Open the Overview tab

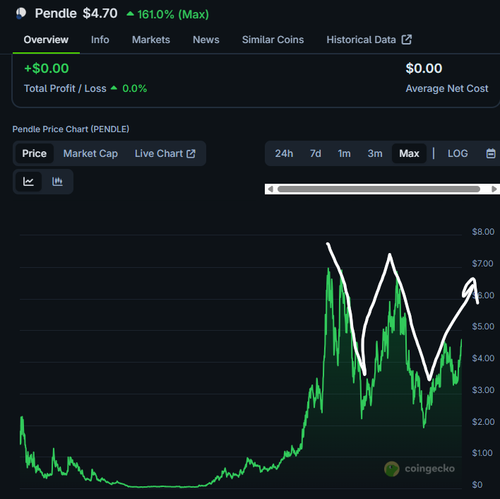46,40
